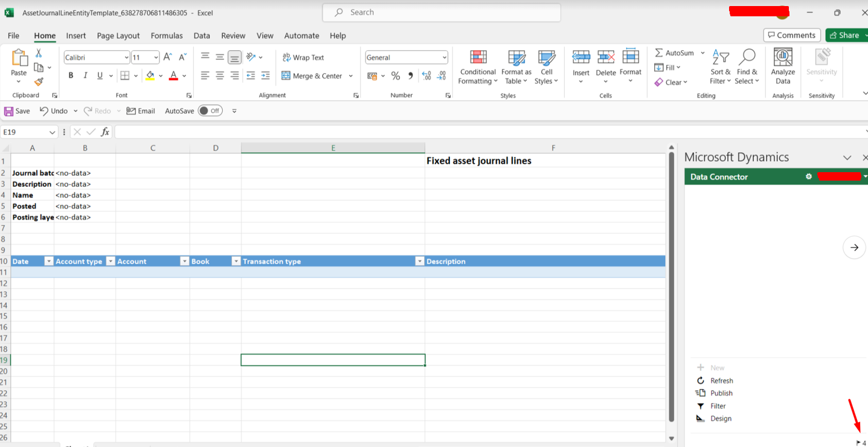Screen dimensions: 868x447
Task: Apply yellow Fill Color bucket
Action: pyautogui.click(x=150, y=76)
